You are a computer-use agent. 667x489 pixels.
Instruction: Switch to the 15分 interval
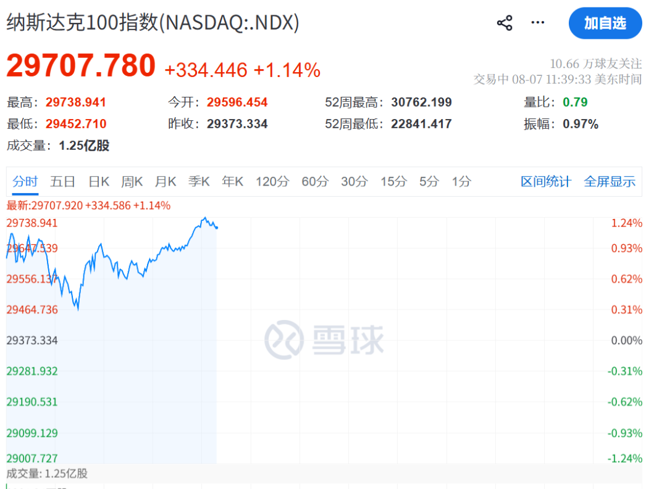tap(393, 182)
